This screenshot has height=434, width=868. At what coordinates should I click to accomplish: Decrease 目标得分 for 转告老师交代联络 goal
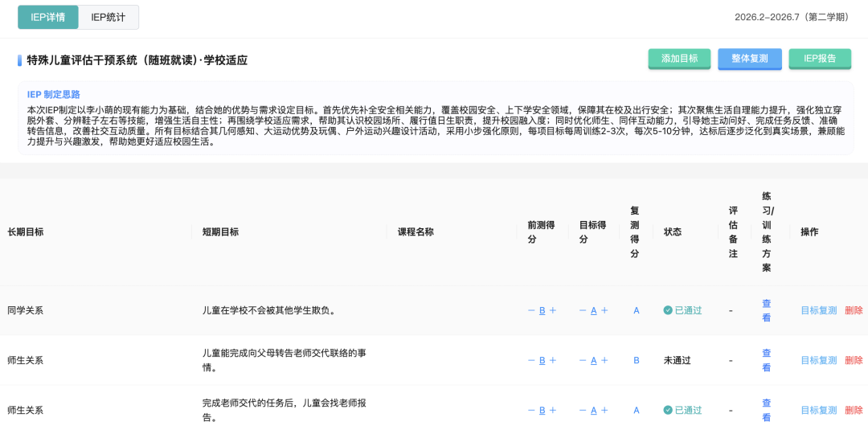click(x=583, y=360)
